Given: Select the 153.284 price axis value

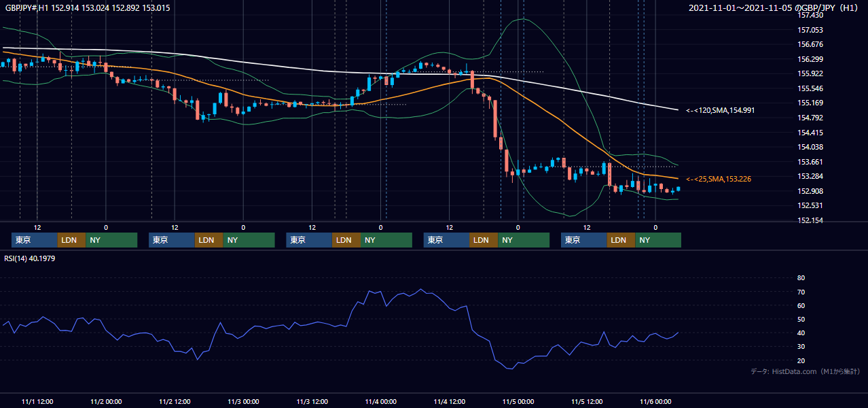Looking at the screenshot, I should [810, 176].
